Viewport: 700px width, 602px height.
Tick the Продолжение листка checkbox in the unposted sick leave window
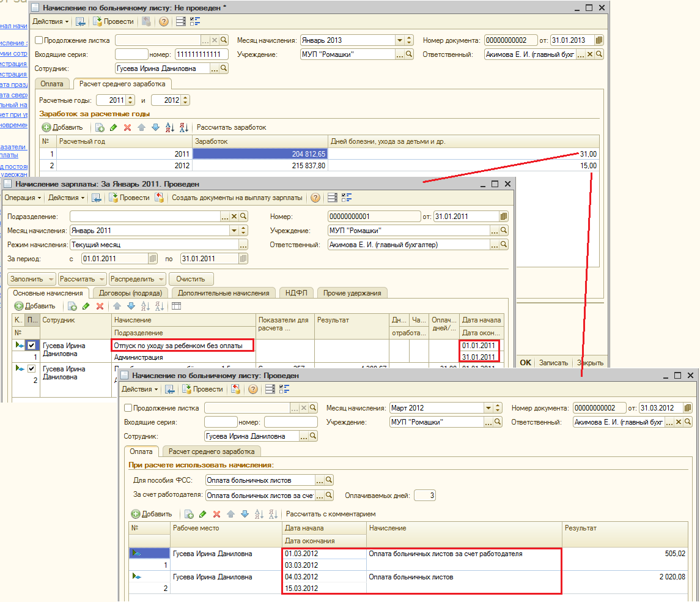[x=40, y=40]
